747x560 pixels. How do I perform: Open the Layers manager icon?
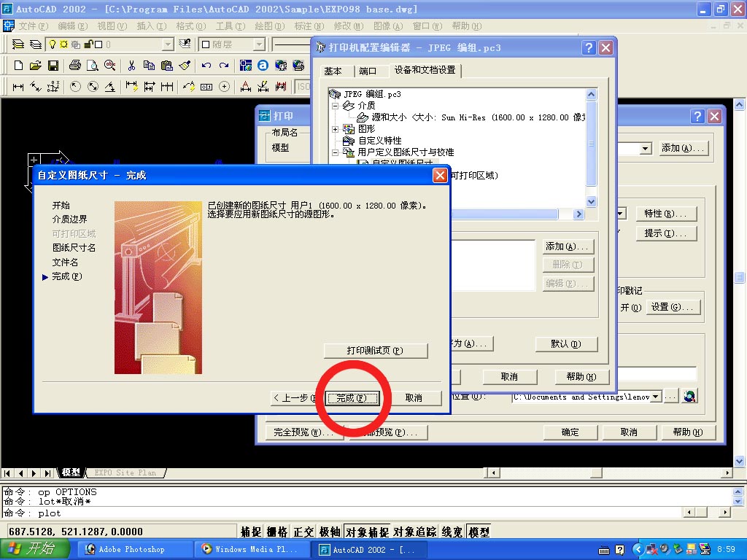[18, 44]
